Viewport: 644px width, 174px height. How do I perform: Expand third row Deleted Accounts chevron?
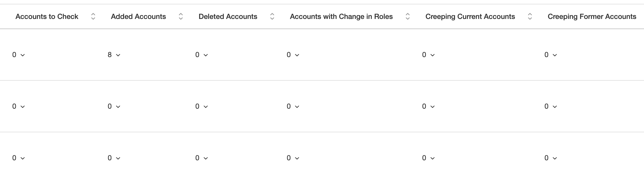(x=206, y=158)
